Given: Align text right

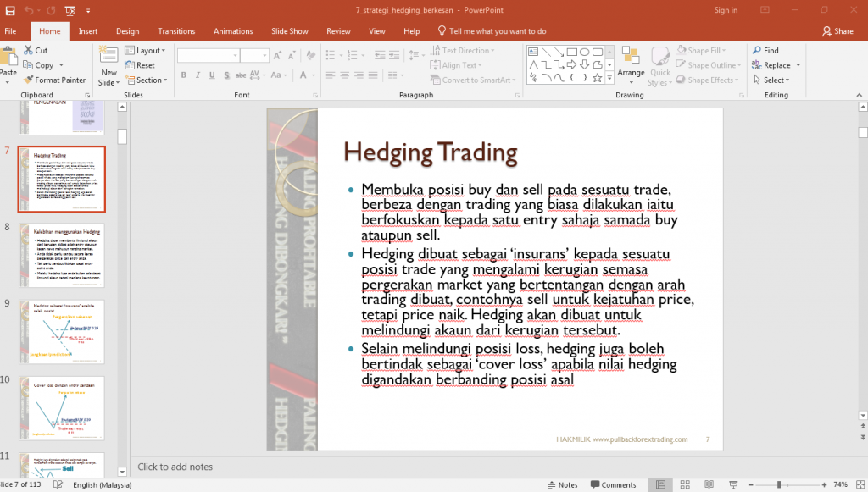Looking at the screenshot, I should 359,75.
